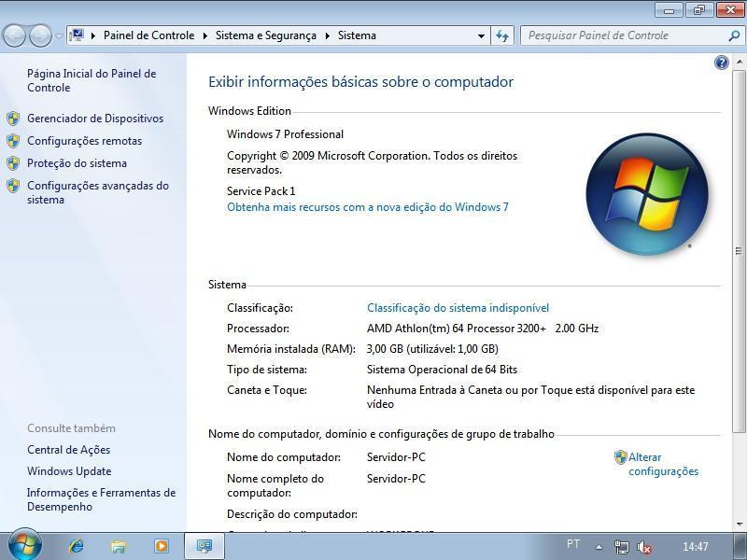
Task: Open Central de Ações link
Action: coord(68,450)
